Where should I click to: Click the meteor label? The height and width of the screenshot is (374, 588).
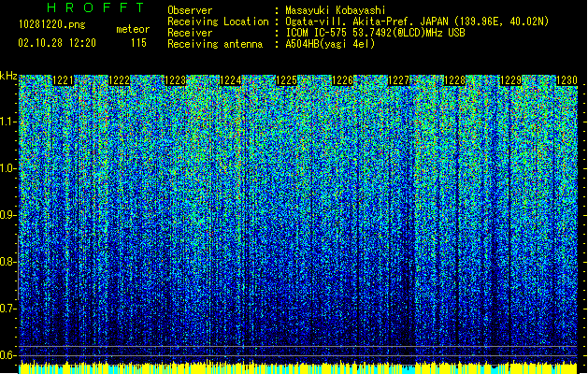click(133, 29)
